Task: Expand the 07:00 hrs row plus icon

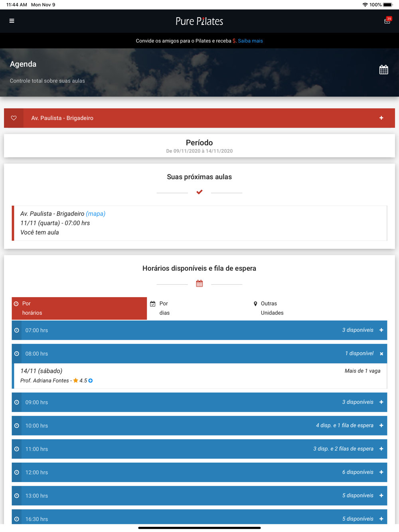Action: [x=381, y=330]
